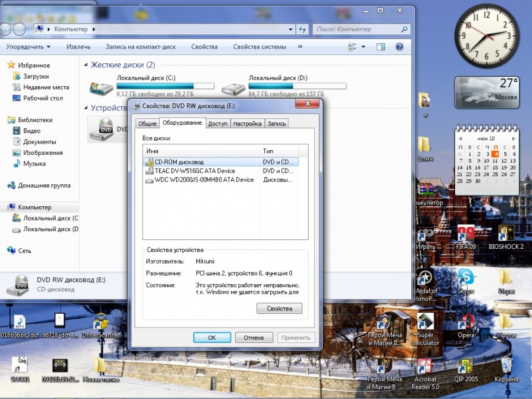
Task: Switch to the Доступ tab
Action: point(218,124)
